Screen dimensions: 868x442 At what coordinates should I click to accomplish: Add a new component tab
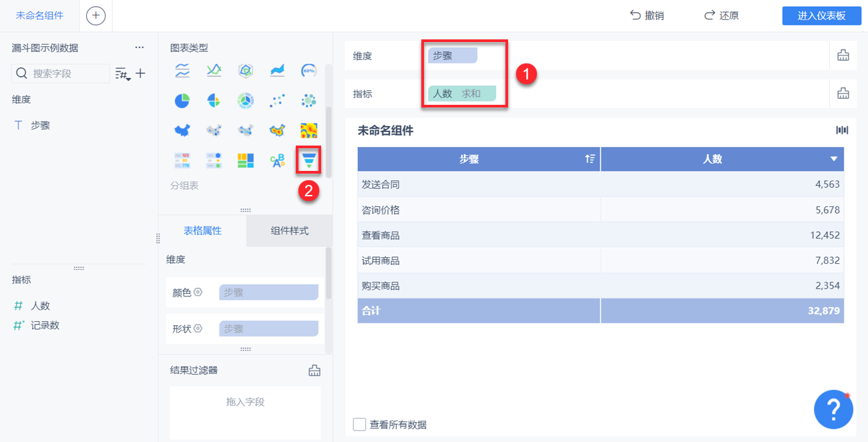(96, 15)
